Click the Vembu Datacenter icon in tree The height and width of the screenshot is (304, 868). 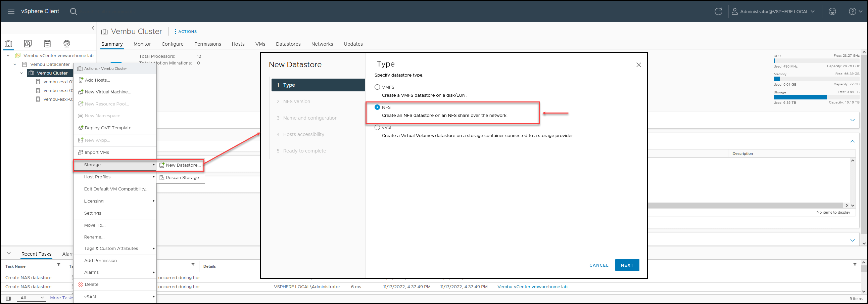click(25, 64)
